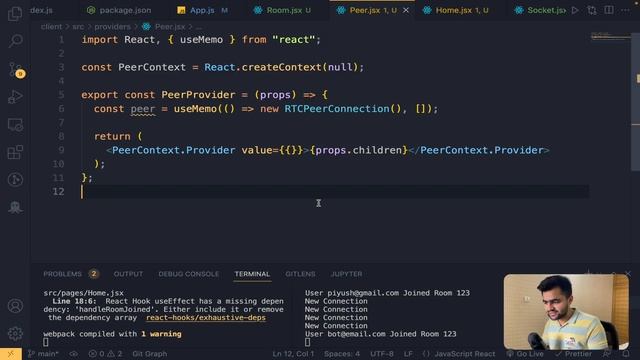Open the Output panel tab
This screenshot has height=360, width=640.
coord(128,274)
